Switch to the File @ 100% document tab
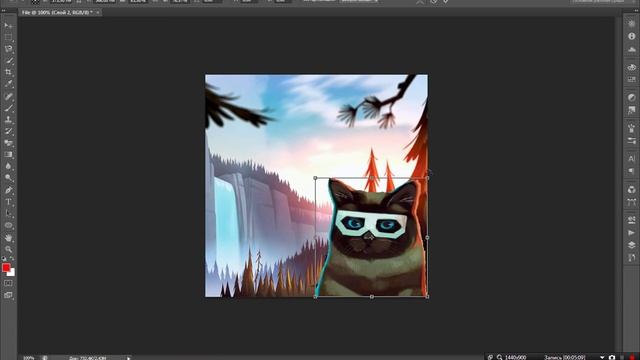Image resolution: width=640 pixels, height=360 pixels. coord(57,13)
